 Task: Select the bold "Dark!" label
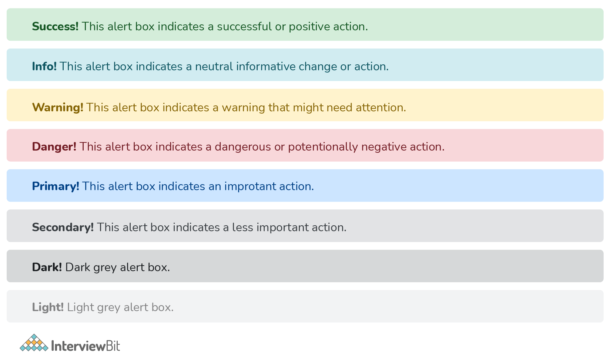pyautogui.click(x=47, y=267)
